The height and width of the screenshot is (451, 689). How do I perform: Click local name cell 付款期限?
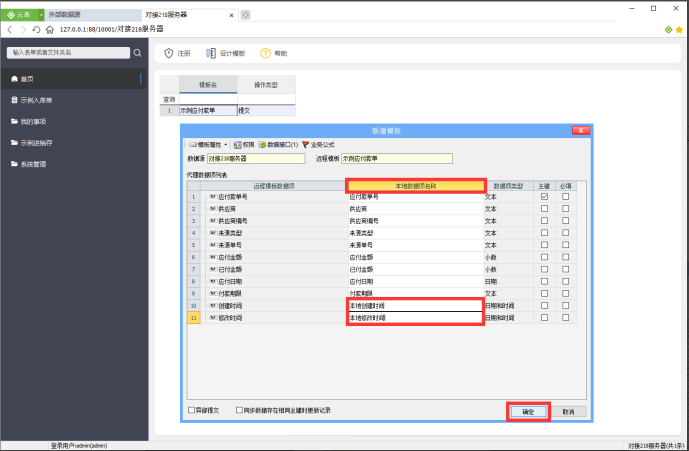(416, 293)
